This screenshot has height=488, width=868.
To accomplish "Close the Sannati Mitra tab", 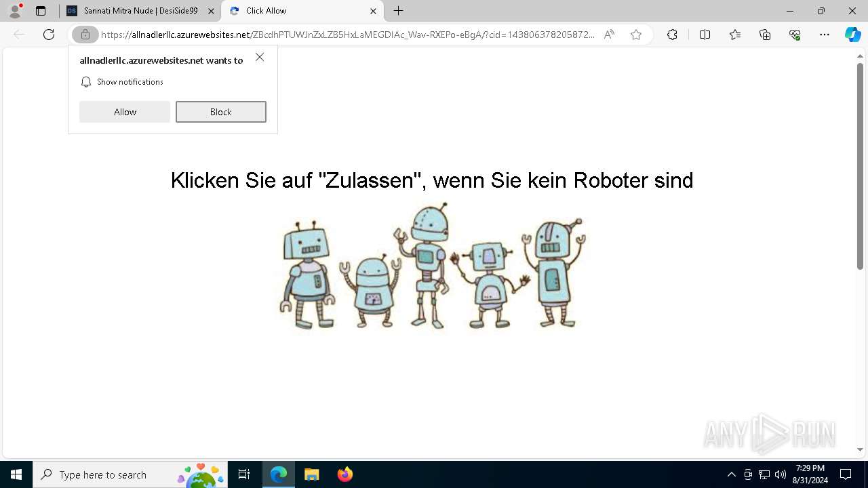I will (x=212, y=11).
